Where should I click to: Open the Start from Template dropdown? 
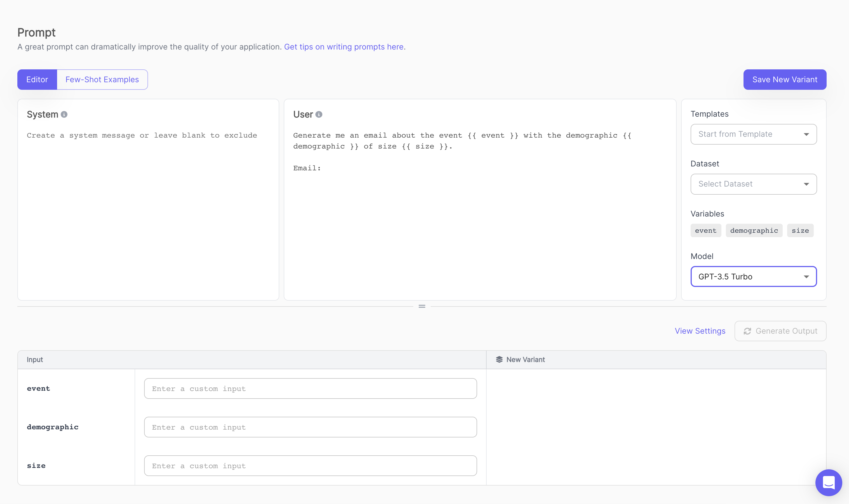tap(753, 134)
